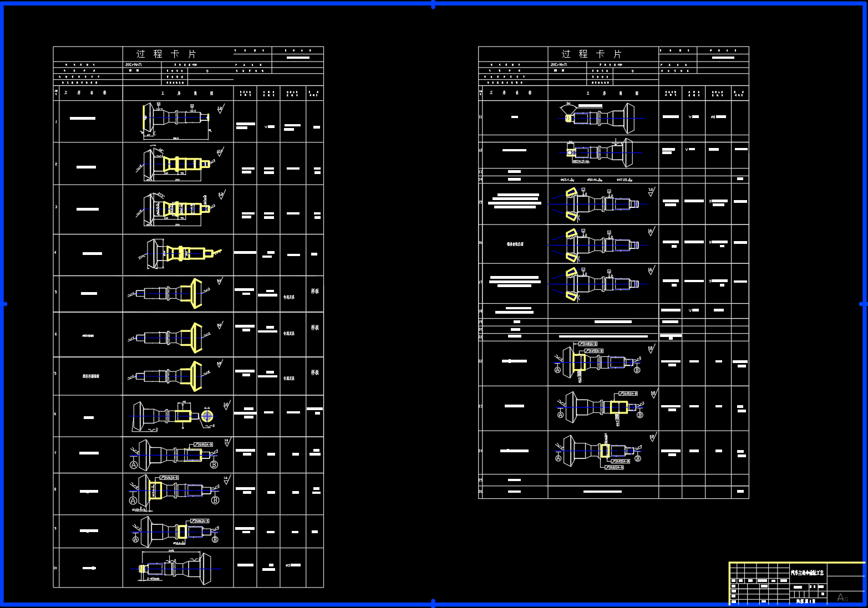Image resolution: width=868 pixels, height=608 pixels.
Task: Click the blue frame midpoint marker on top edge
Action: (433, 4)
